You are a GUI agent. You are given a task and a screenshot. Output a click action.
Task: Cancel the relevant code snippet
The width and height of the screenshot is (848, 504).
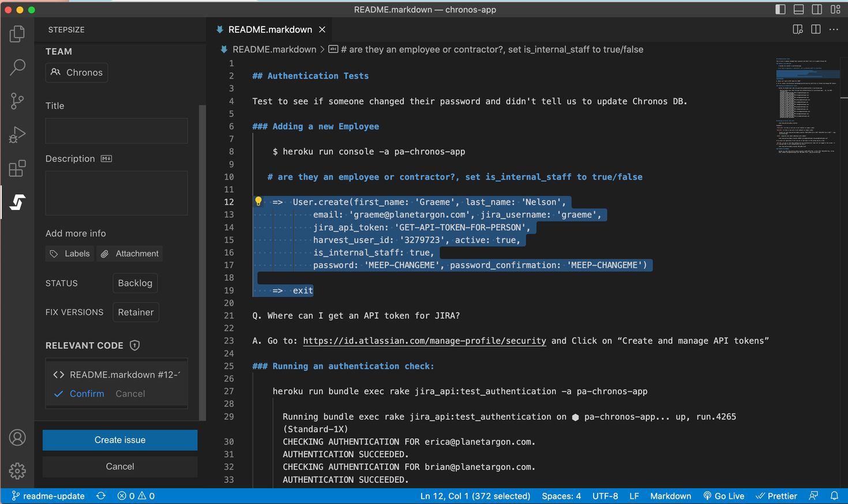(130, 394)
